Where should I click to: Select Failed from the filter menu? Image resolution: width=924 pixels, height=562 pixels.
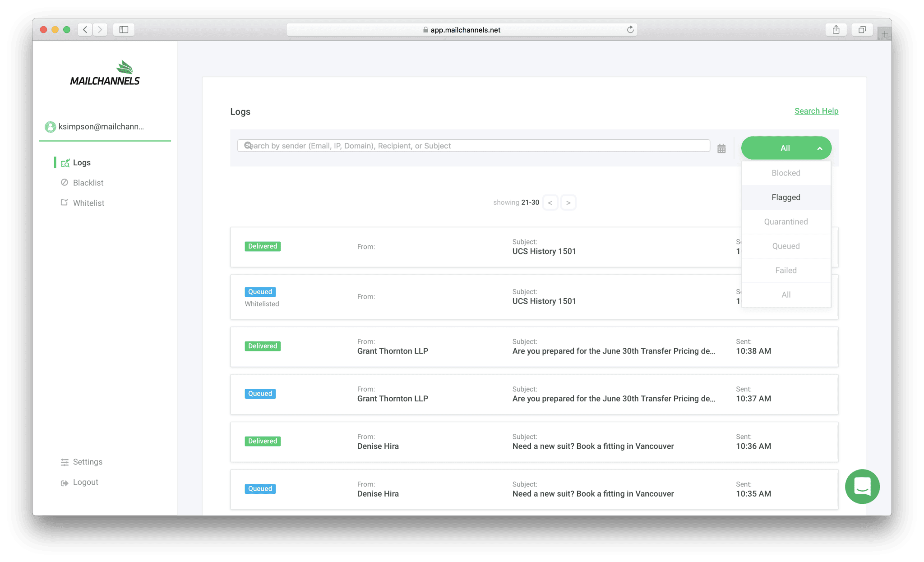tap(785, 270)
